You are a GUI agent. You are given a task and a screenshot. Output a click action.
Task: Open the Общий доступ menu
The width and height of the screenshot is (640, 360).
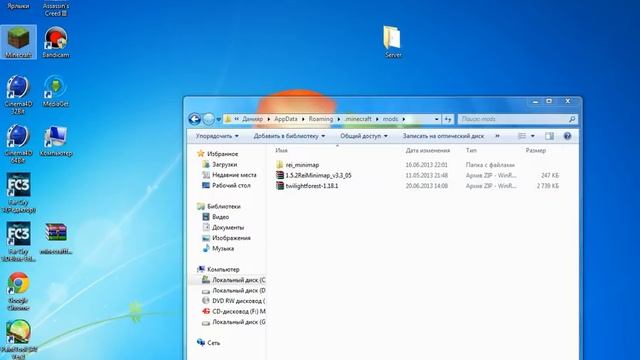pos(364,136)
